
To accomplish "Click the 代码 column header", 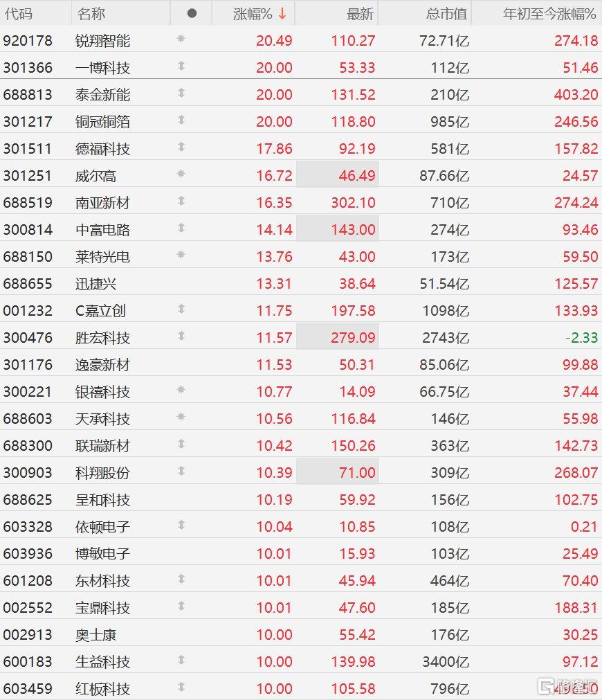I will (x=18, y=14).
